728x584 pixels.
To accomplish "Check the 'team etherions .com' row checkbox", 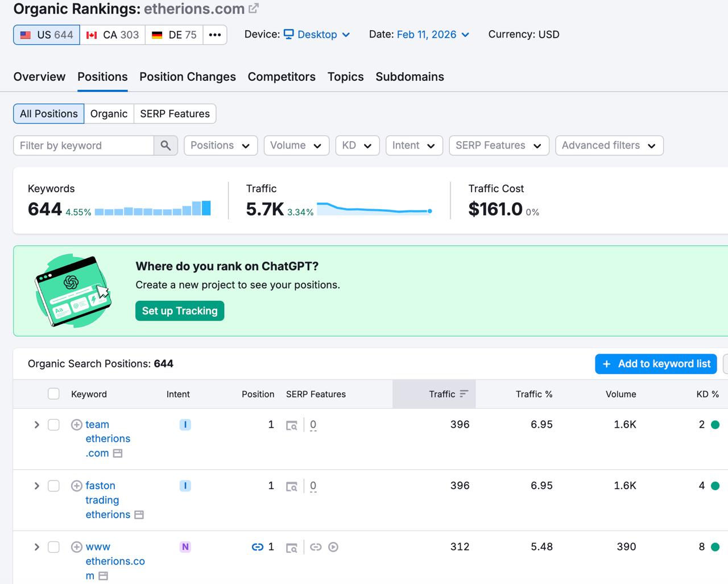I will (x=53, y=425).
